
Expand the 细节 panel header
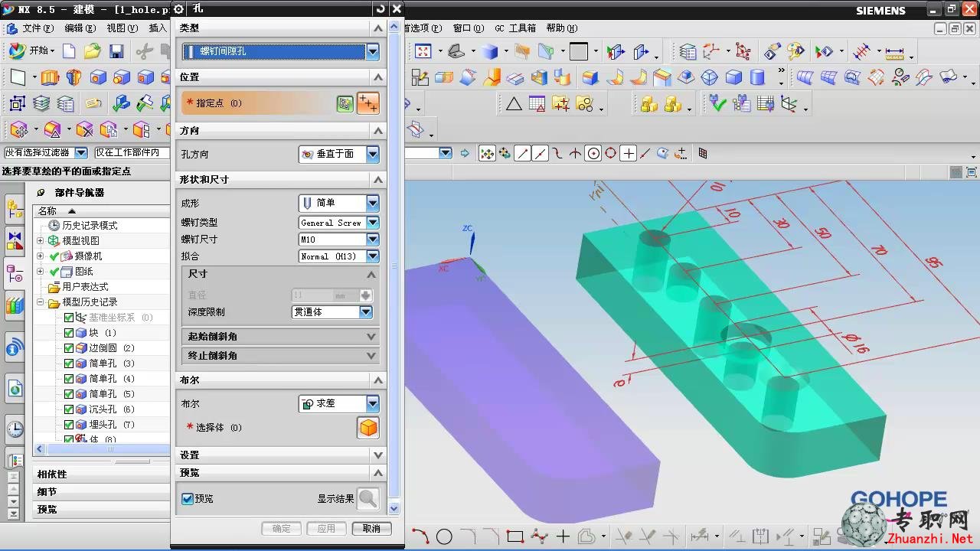[x=101, y=492]
